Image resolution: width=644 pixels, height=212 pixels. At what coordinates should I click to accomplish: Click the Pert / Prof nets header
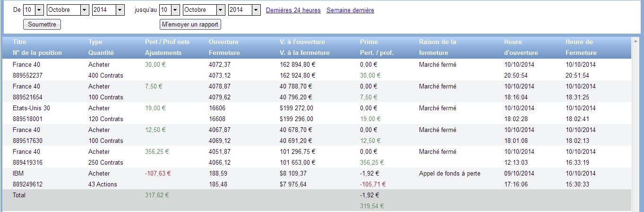[167, 42]
